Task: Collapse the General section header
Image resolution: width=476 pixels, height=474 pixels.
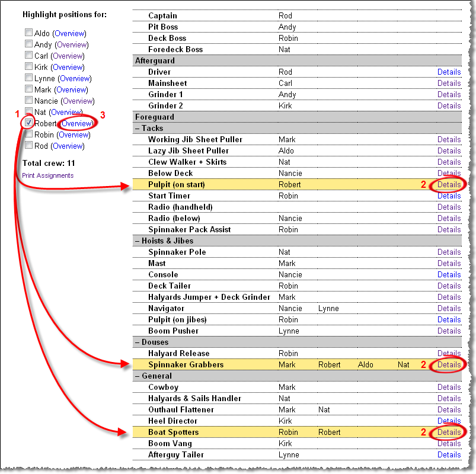Action: [153, 376]
